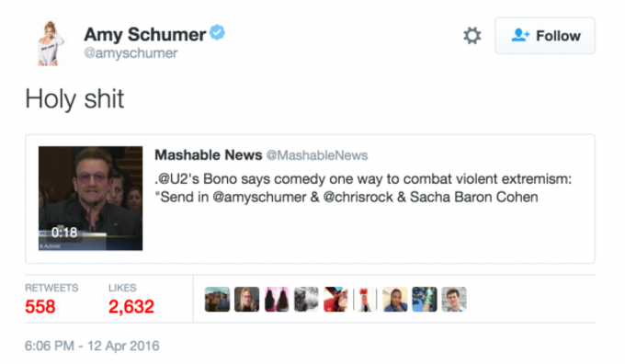Open the blonde woman liker avatar
The height and width of the screenshot is (364, 625).
pos(246,299)
